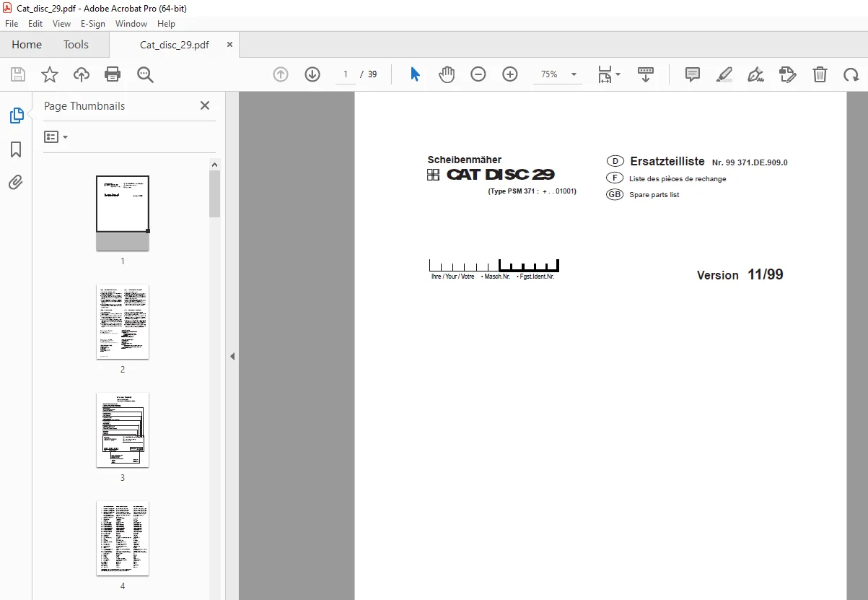Viewport: 868px width, 600px height.
Task: Select page 4 thumbnail
Action: point(123,538)
